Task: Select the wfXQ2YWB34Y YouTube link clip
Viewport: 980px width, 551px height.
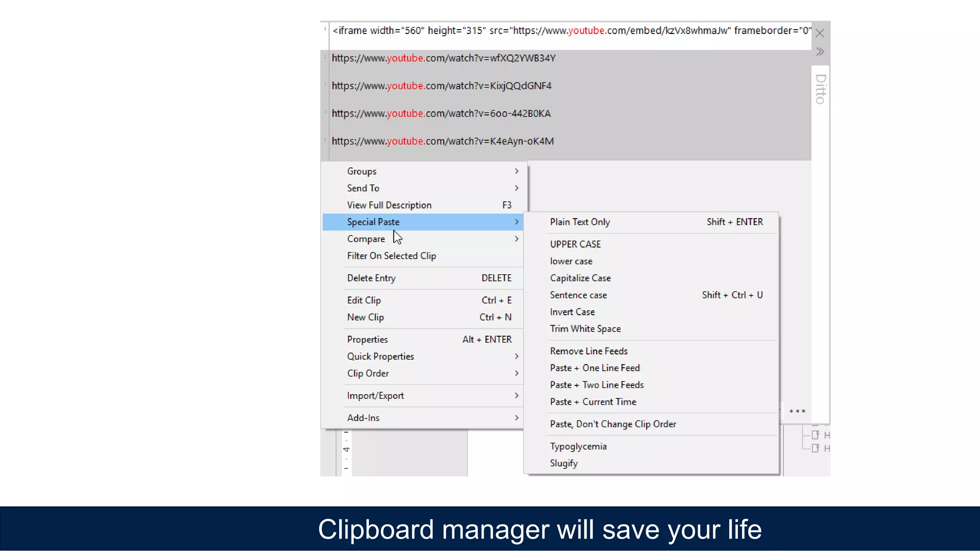Action: 444,58
